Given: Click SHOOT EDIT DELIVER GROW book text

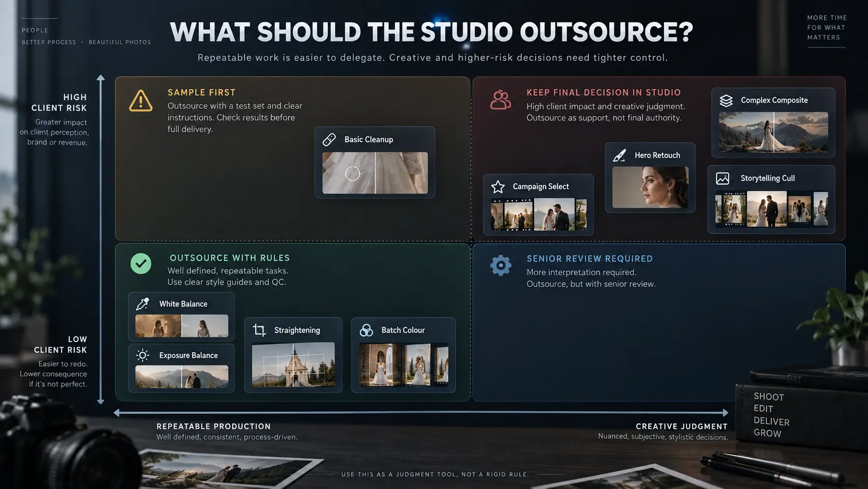Looking at the screenshot, I should click(771, 415).
